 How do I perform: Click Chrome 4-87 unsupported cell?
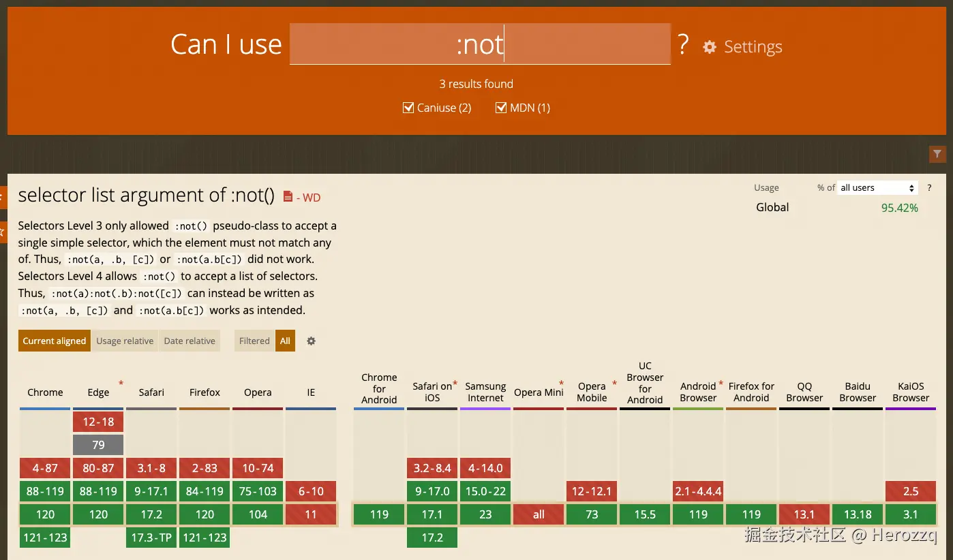(x=45, y=468)
